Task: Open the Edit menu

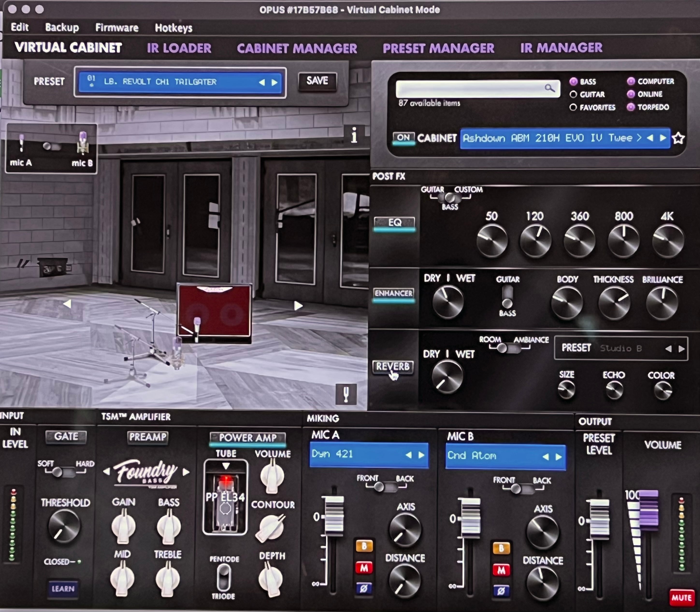Action: click(x=20, y=27)
